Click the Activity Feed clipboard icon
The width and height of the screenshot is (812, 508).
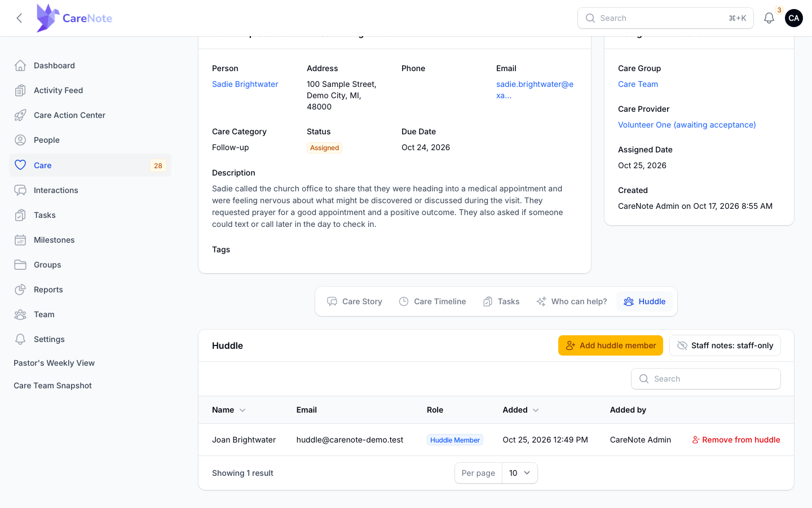20,90
